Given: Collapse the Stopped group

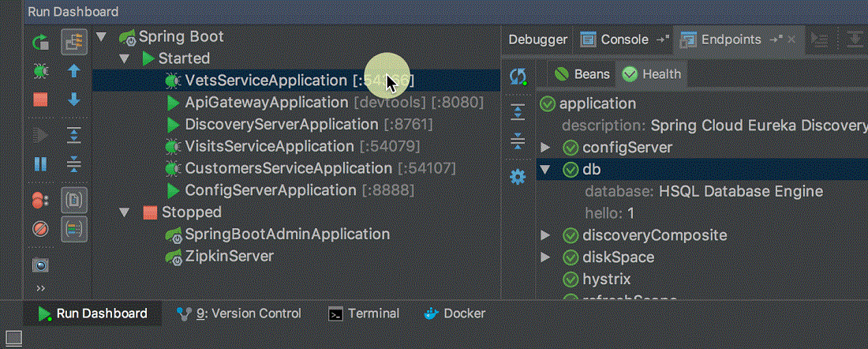Looking at the screenshot, I should click(124, 212).
